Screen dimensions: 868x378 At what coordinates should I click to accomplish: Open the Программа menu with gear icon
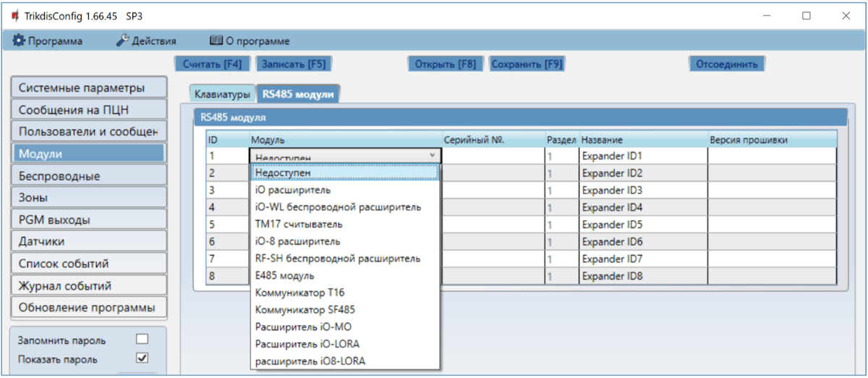pos(48,41)
